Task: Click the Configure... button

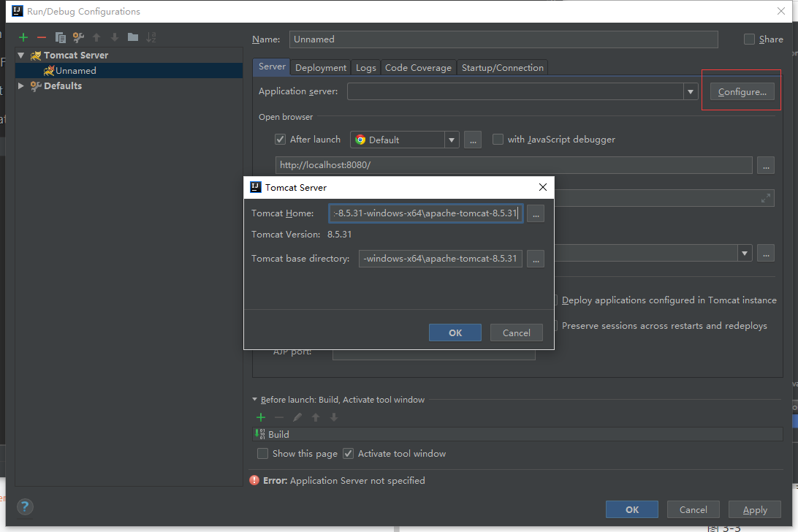Action: tap(742, 91)
